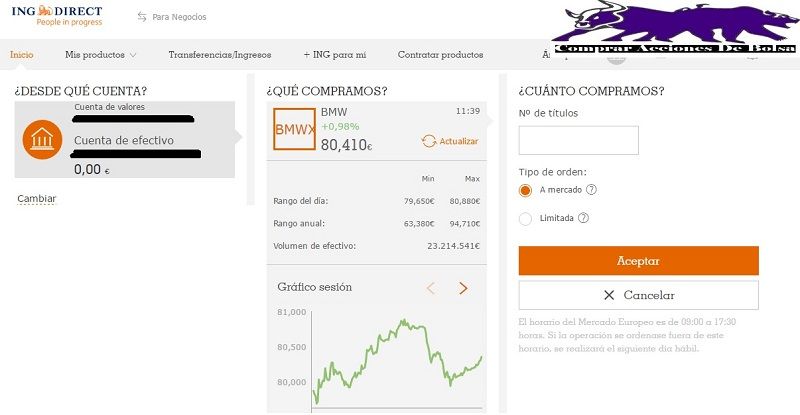Image resolution: width=800 pixels, height=415 pixels.
Task: Show next chart with right arrow
Action: click(x=463, y=288)
